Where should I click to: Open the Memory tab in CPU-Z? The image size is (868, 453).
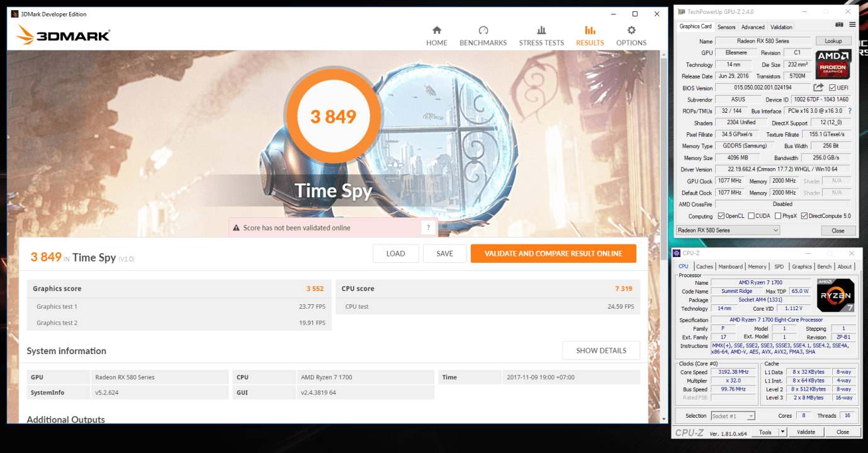(757, 267)
